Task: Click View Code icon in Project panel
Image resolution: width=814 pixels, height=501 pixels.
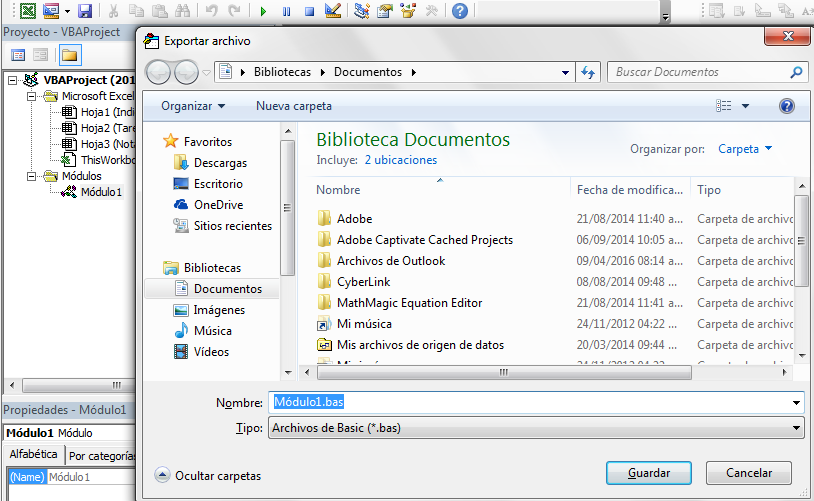Action: [18, 55]
